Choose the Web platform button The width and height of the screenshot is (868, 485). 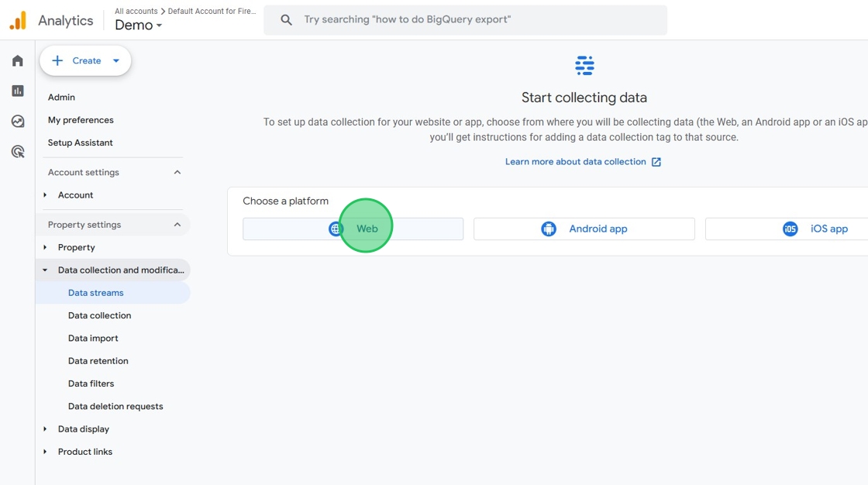[353, 229]
